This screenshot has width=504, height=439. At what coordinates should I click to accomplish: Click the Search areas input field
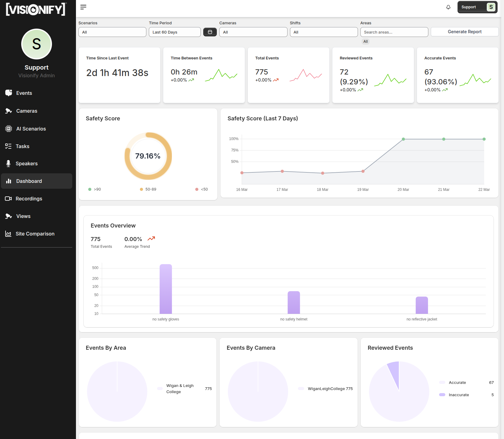(394, 32)
